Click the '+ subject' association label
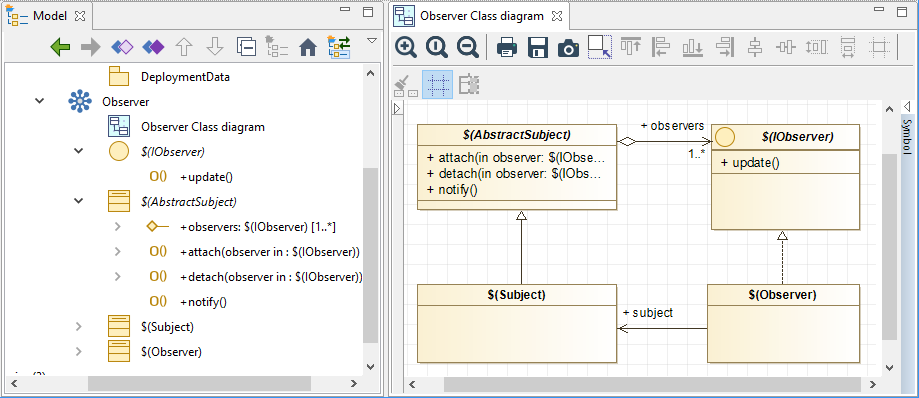 pos(648,312)
